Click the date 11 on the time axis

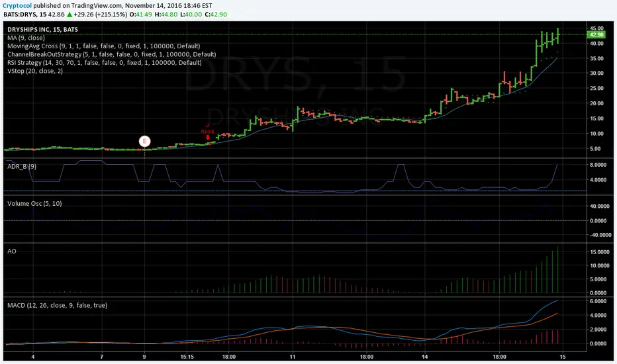[293, 357]
